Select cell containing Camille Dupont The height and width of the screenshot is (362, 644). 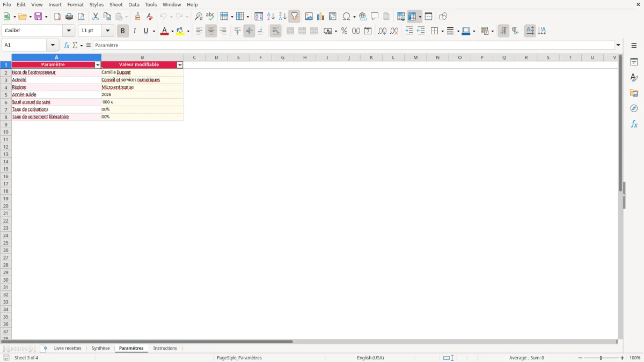[142, 72]
